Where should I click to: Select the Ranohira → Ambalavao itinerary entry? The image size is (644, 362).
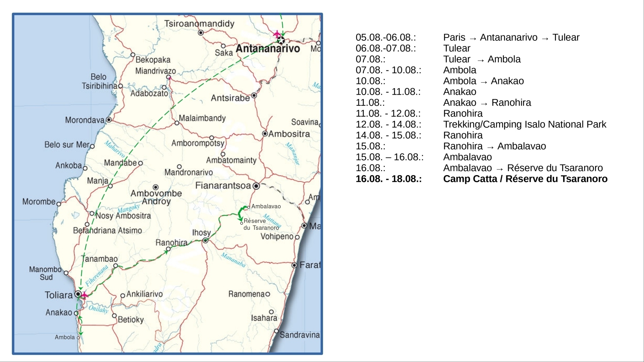[494, 146]
